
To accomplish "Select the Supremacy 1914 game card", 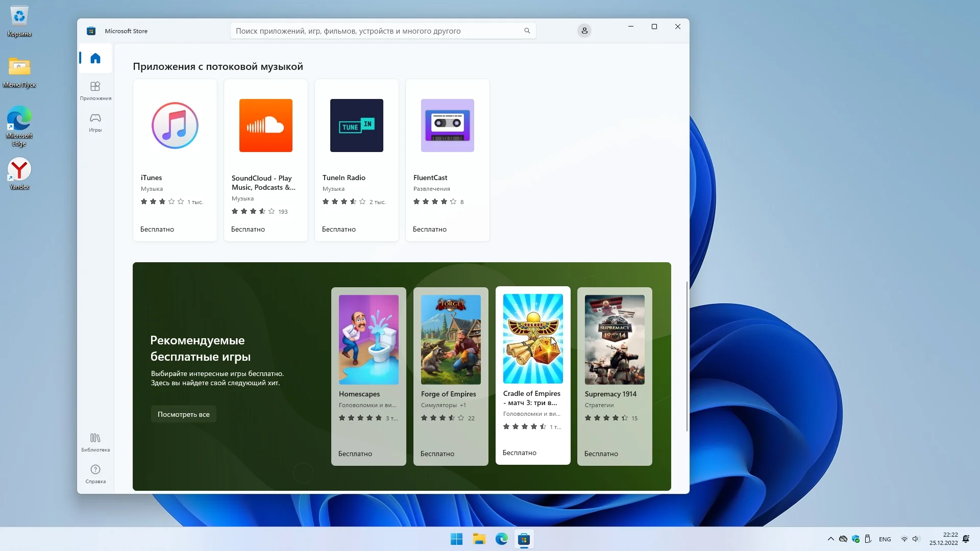I will click(615, 376).
